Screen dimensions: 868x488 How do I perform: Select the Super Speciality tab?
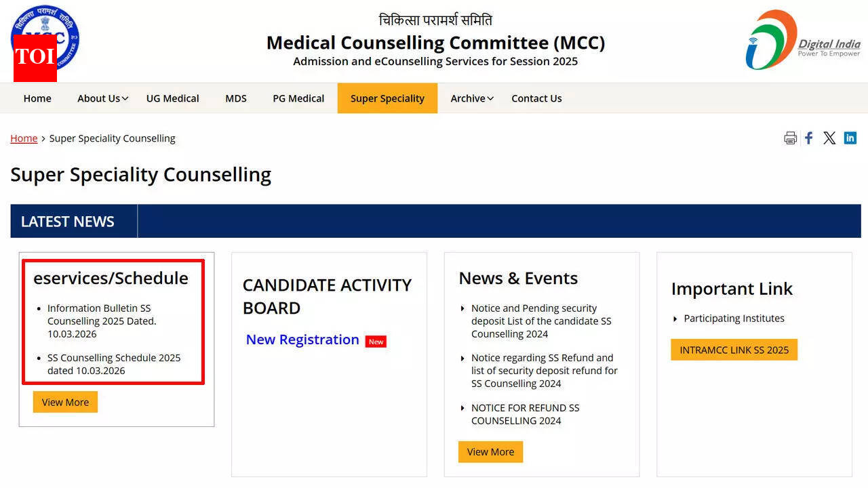point(387,98)
